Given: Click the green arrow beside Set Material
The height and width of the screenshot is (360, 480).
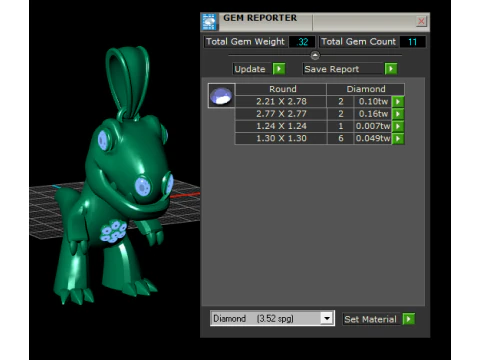Looking at the screenshot, I should 409,319.
